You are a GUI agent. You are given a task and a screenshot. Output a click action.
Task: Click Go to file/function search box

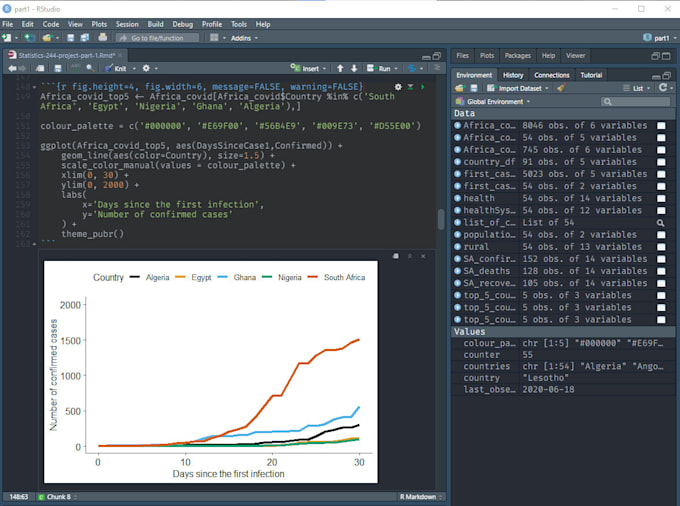(x=157, y=38)
